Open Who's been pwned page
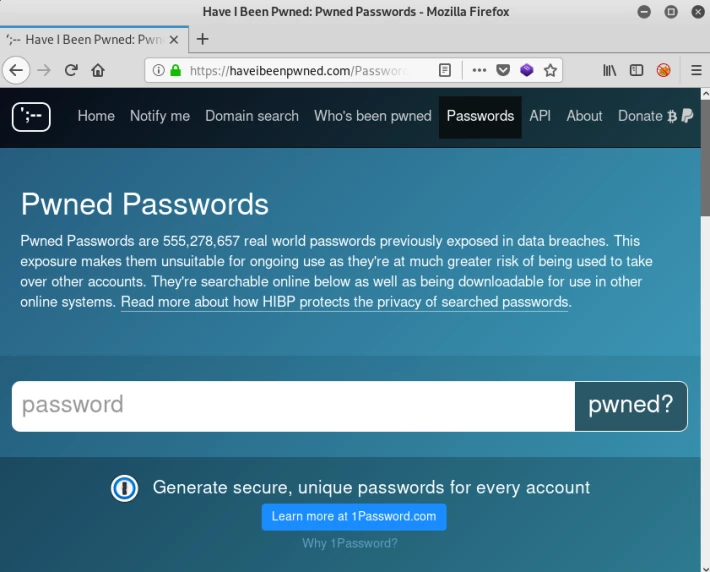The image size is (710, 572). 373,116
